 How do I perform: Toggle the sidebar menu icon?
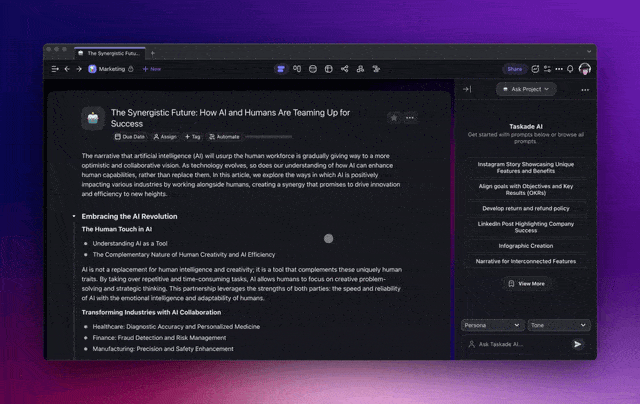pos(55,69)
